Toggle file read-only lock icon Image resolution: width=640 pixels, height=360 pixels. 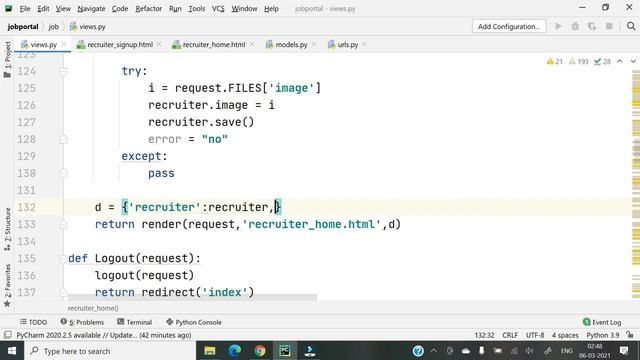click(x=630, y=335)
